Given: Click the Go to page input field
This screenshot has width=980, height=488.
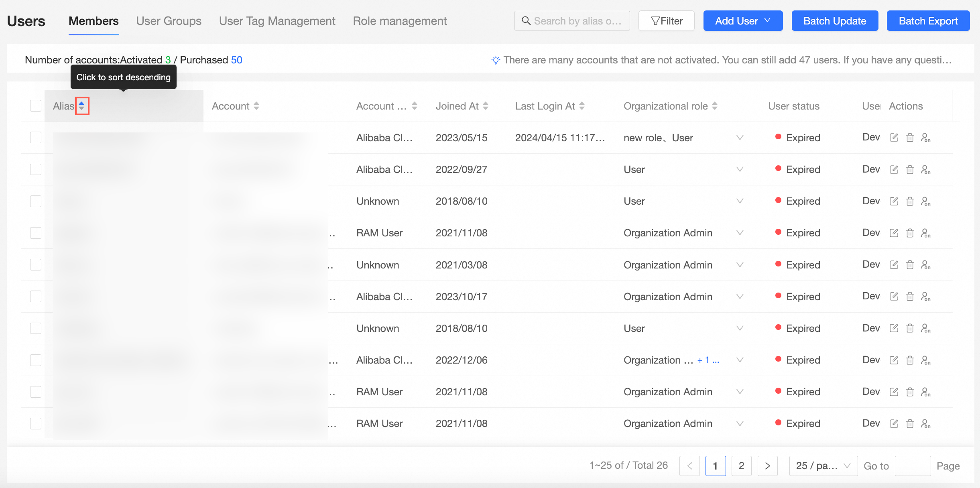Looking at the screenshot, I should (913, 466).
